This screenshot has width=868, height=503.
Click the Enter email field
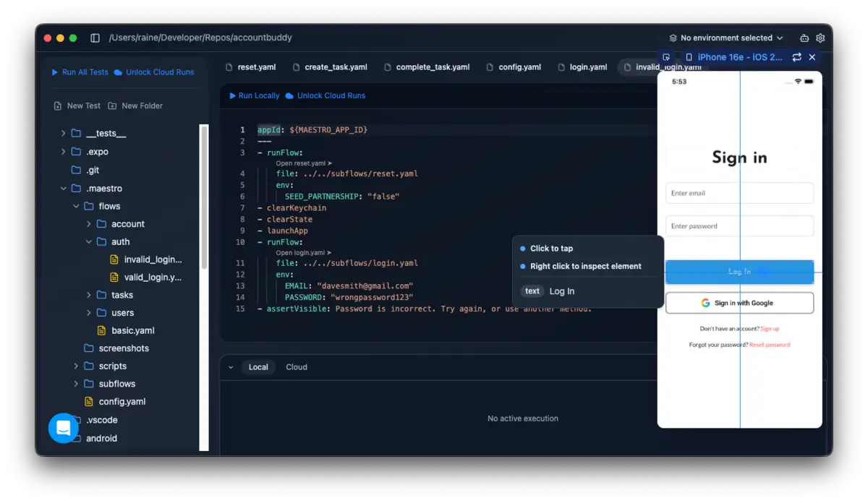click(x=739, y=193)
